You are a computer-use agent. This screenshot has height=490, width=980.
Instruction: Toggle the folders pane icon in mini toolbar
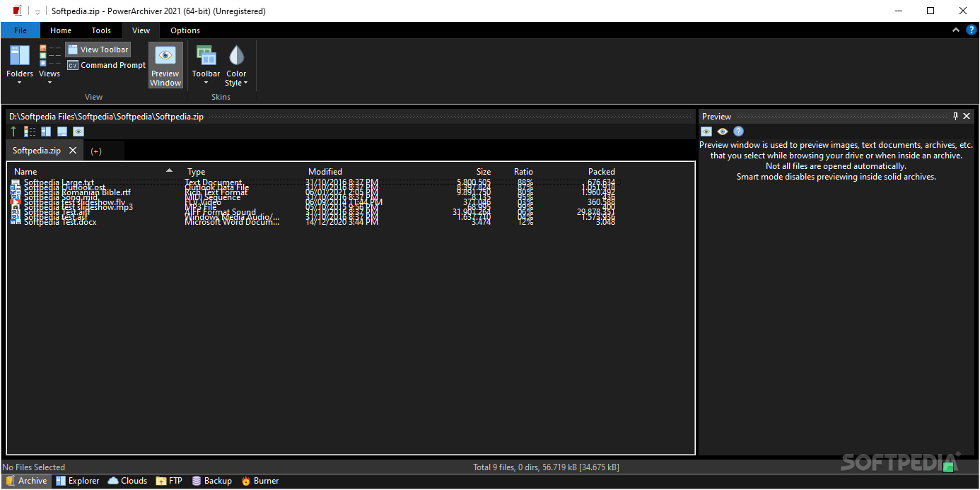pyautogui.click(x=46, y=132)
